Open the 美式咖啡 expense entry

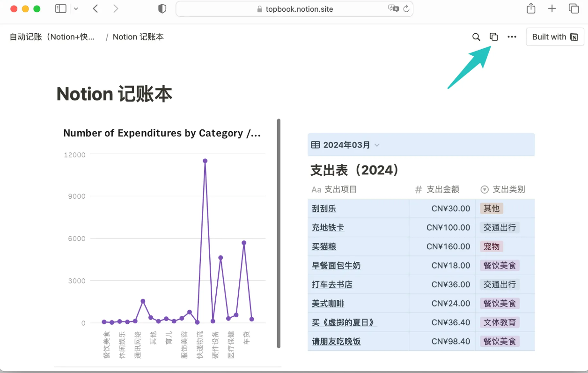pyautogui.click(x=328, y=304)
